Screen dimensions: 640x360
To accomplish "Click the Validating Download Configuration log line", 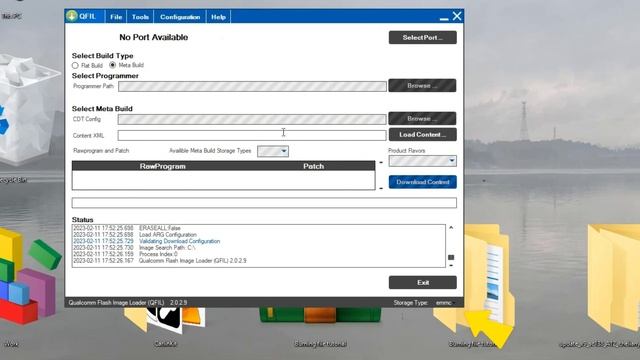I will point(147,241).
